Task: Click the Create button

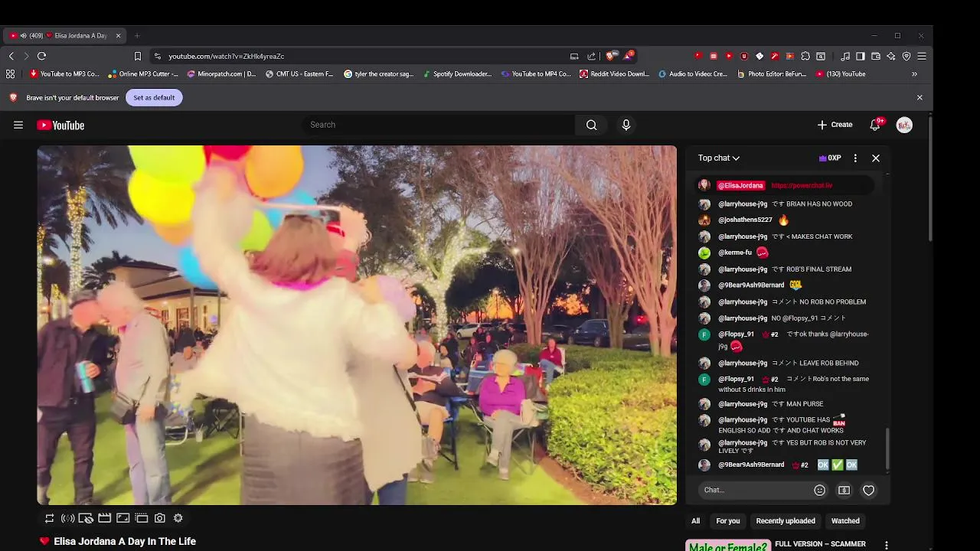Action: click(x=835, y=125)
